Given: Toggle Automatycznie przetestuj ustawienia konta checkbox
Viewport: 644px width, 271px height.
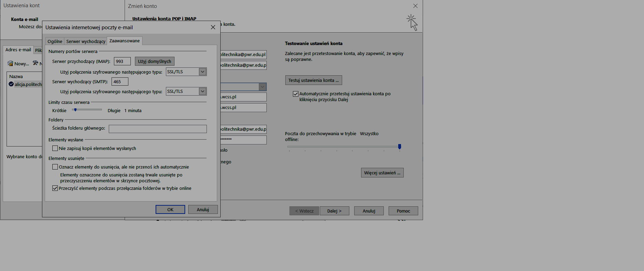Looking at the screenshot, I should [x=295, y=94].
